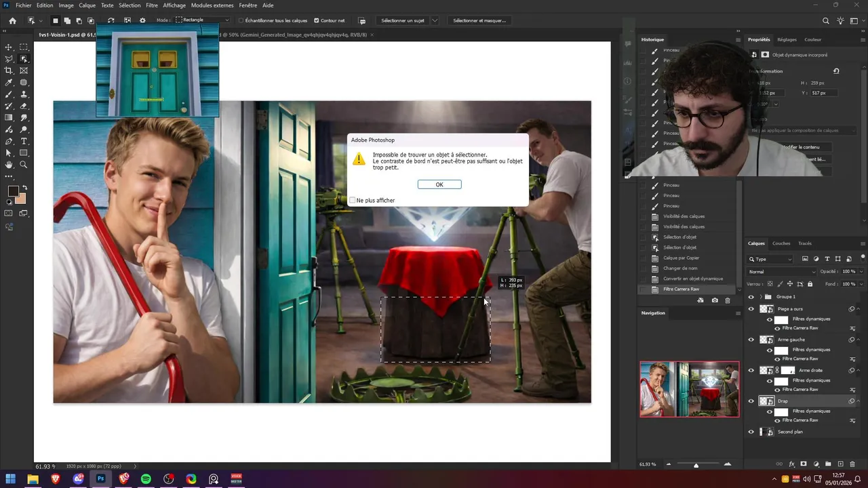Image resolution: width=868 pixels, height=488 pixels.
Task: Expand the Groupe 1 layer group
Action: (x=760, y=297)
